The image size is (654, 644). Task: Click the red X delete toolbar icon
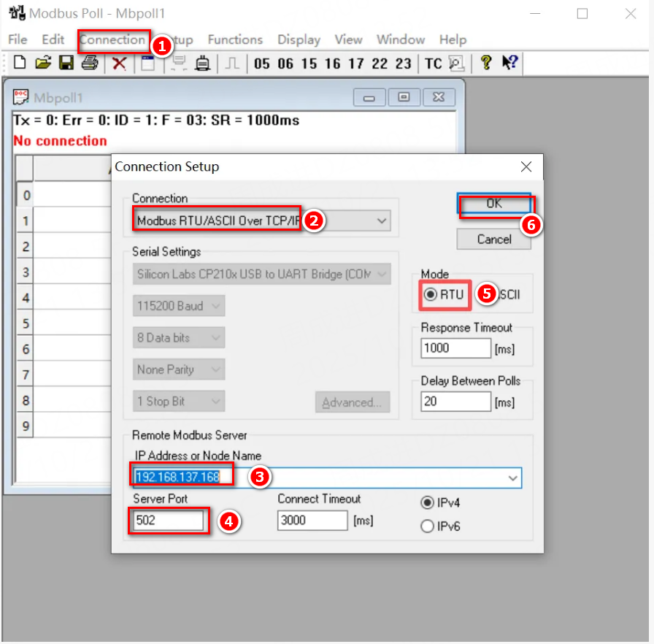pyautogui.click(x=119, y=64)
